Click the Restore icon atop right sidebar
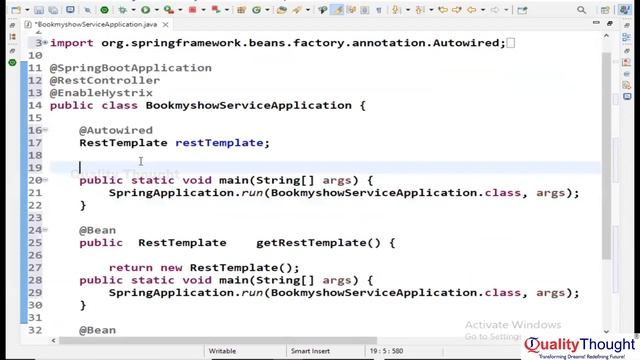The image size is (640, 360). pos(627,25)
